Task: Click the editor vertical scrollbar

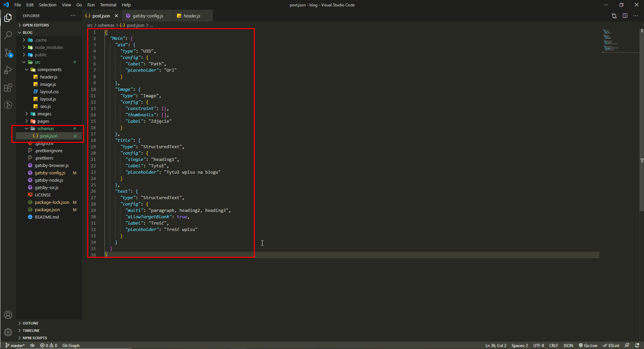Action: click(x=642, y=121)
